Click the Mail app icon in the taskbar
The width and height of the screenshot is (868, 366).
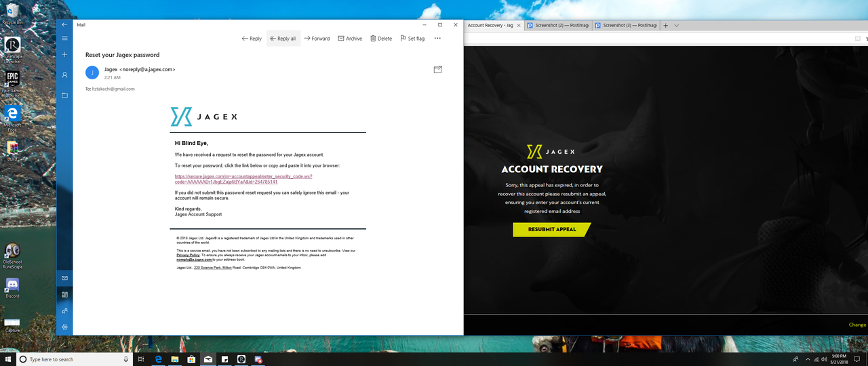coord(208,359)
